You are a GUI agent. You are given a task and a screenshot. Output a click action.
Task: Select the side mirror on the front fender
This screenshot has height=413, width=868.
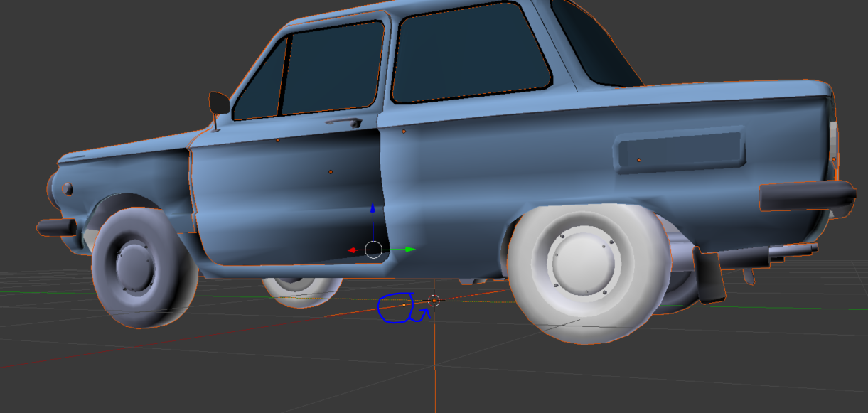[x=219, y=104]
